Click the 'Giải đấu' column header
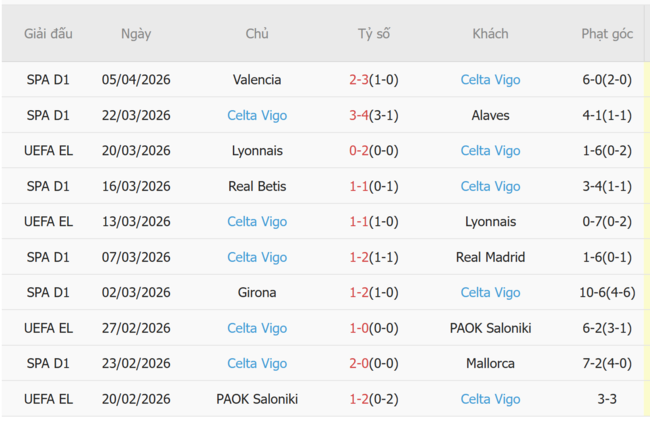The image size is (650, 426). (49, 34)
